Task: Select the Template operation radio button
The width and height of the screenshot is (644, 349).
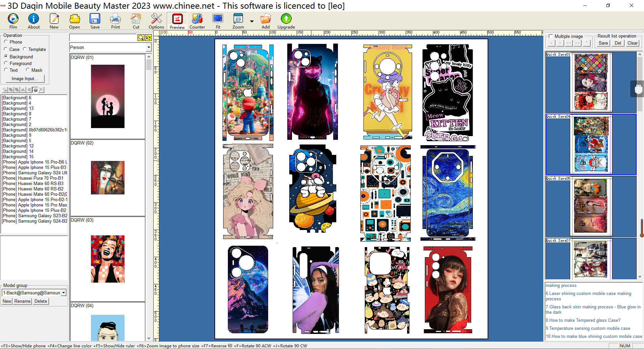Action: pyautogui.click(x=25, y=49)
